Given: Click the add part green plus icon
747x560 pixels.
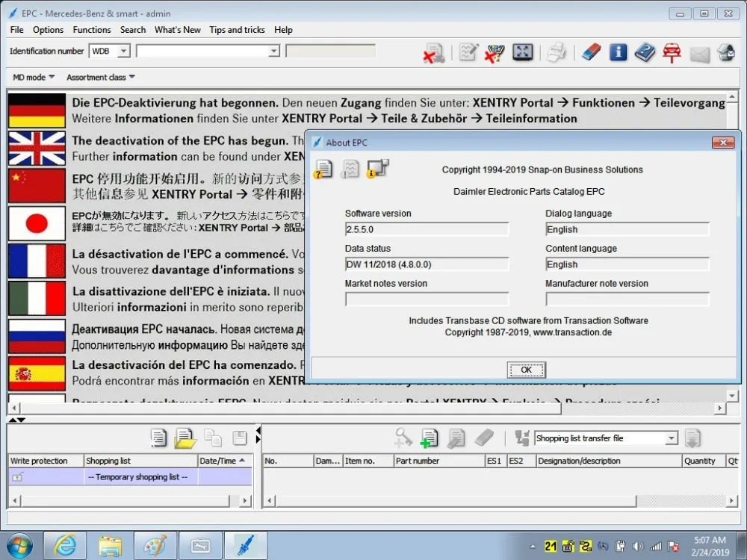Looking at the screenshot, I should [430, 438].
